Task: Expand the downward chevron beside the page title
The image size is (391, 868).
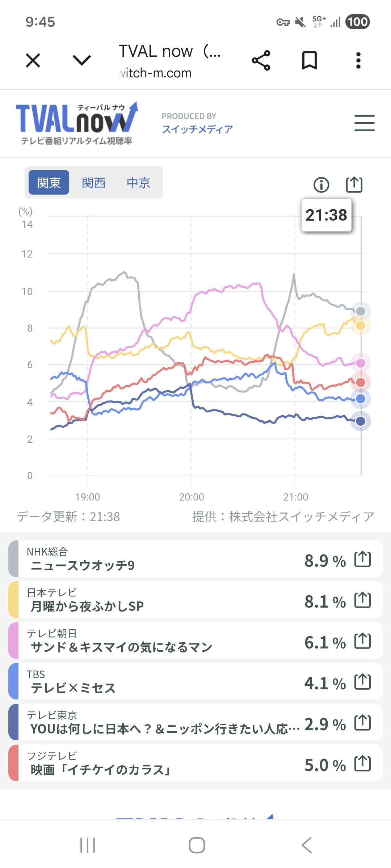Action: pyautogui.click(x=82, y=60)
